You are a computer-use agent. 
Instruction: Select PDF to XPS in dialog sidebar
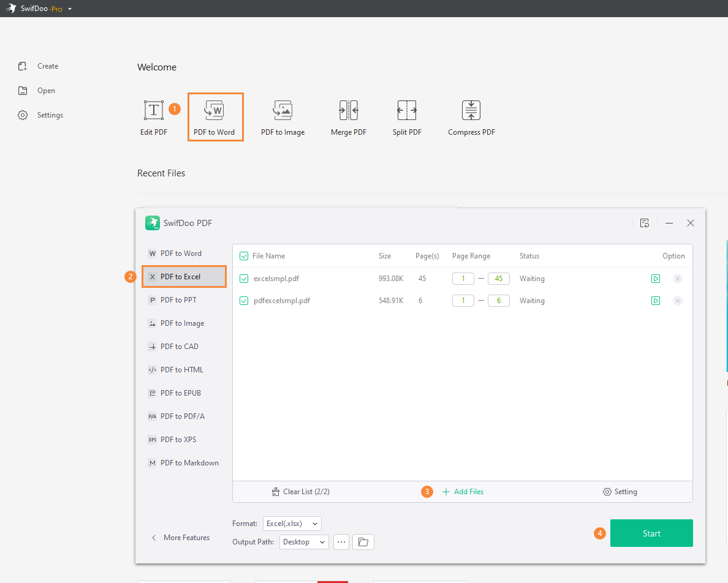pyautogui.click(x=184, y=440)
